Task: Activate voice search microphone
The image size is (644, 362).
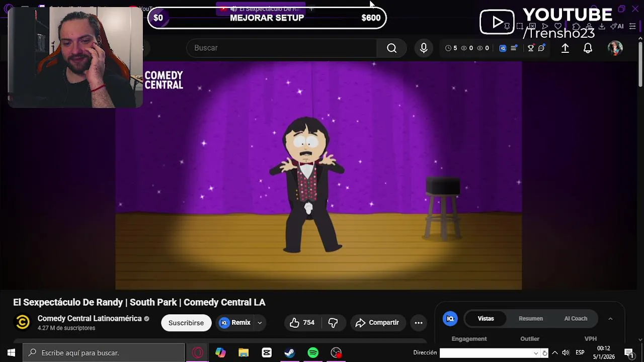Action: coord(424,48)
